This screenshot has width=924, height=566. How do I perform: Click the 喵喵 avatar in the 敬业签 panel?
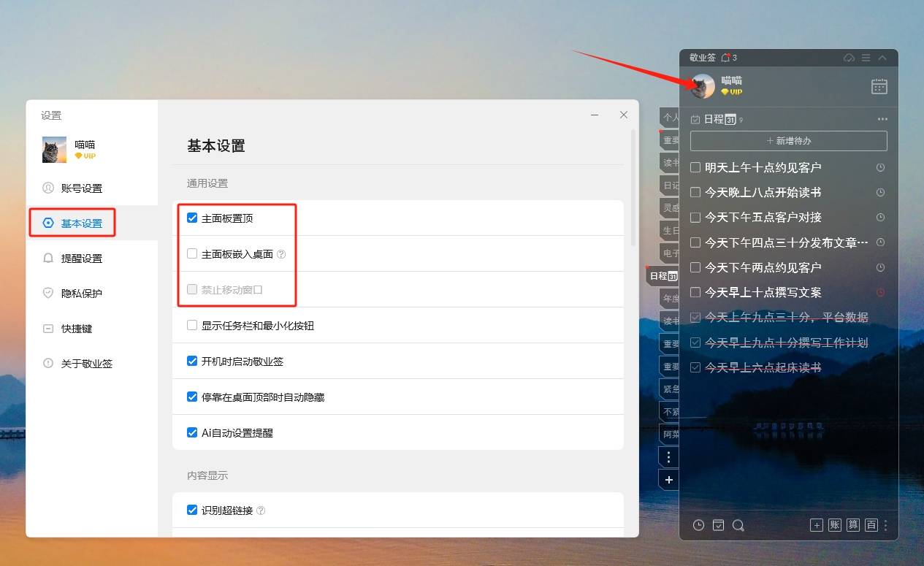[703, 86]
